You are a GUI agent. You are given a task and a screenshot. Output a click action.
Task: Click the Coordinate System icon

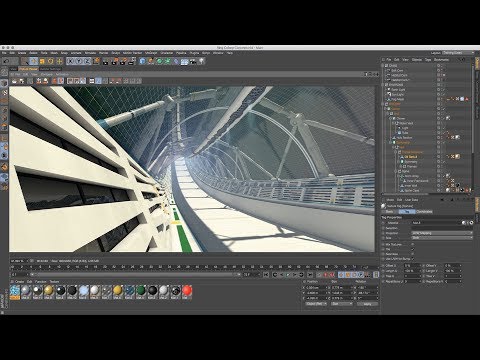coord(96,61)
